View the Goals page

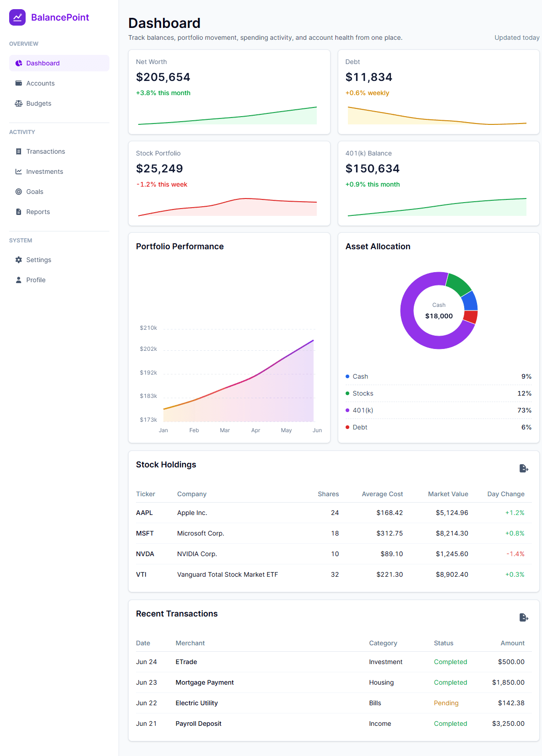pos(59,192)
